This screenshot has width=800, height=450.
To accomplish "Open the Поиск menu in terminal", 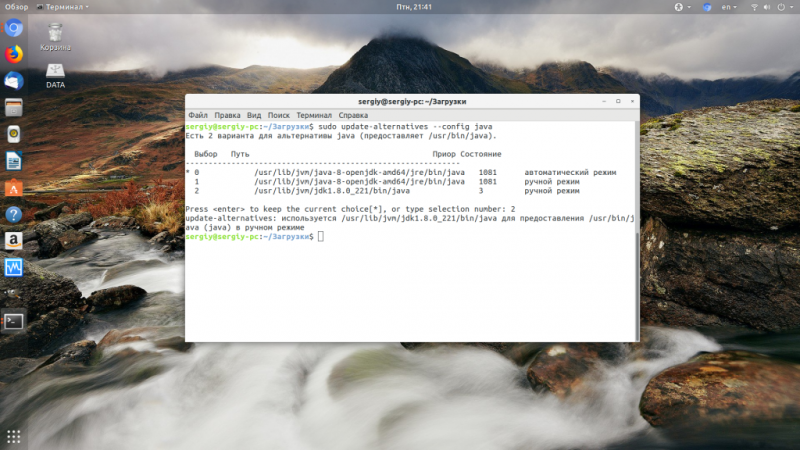I will pos(279,115).
